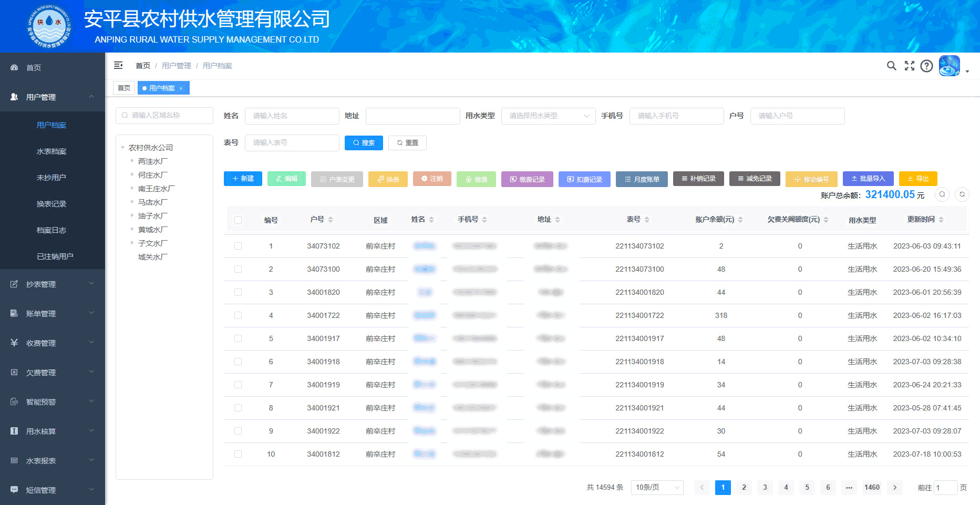Open the 10条/页 page size dropdown
This screenshot has height=505, width=980.
tap(657, 488)
